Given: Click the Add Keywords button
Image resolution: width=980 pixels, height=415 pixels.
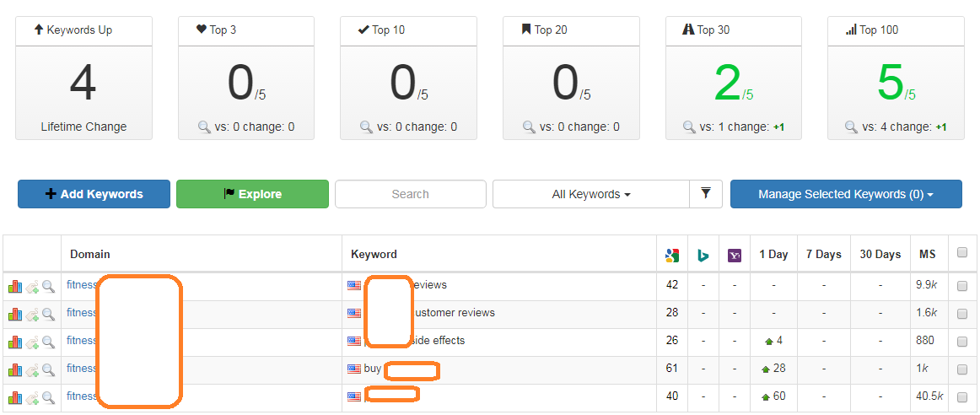Looking at the screenshot, I should 94,194.
